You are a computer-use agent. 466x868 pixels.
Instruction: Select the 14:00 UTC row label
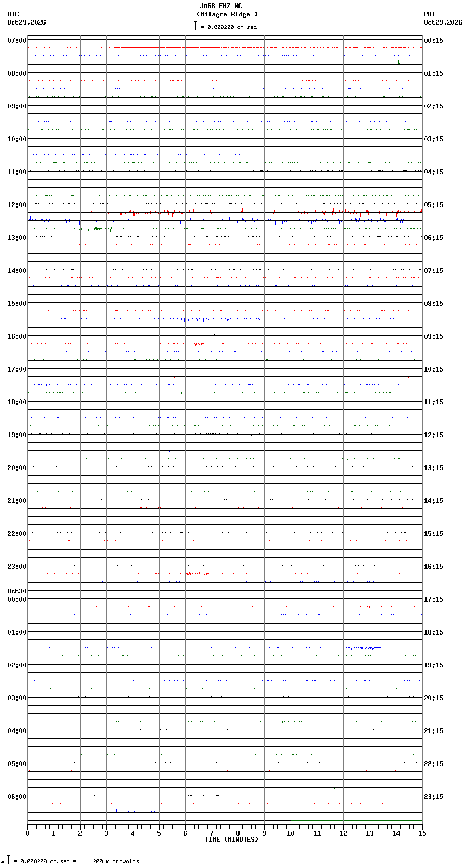point(17,271)
